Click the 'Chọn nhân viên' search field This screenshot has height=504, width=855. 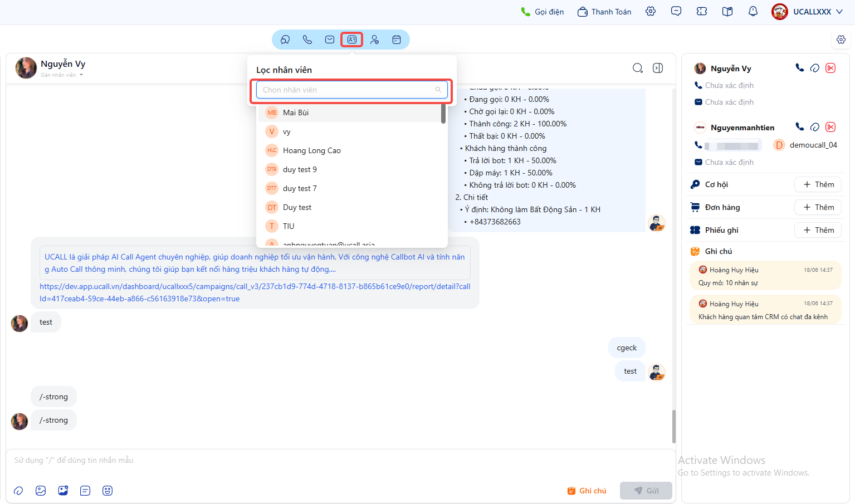(x=352, y=90)
